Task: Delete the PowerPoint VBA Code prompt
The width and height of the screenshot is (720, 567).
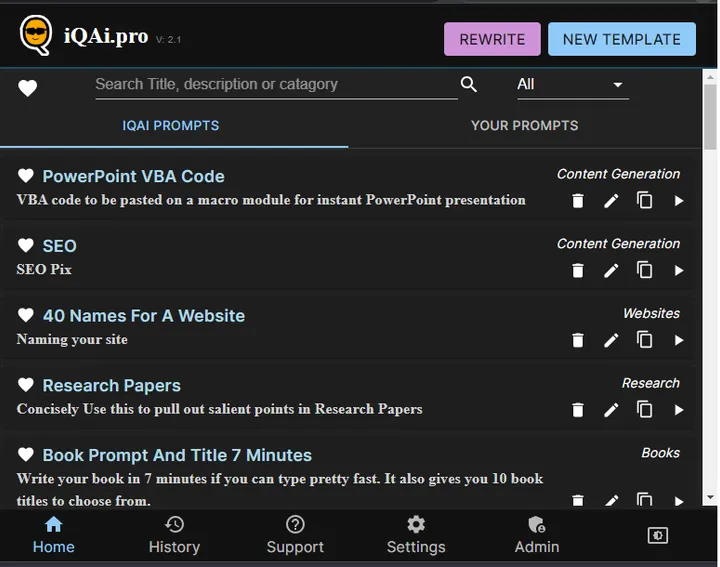Action: coord(578,201)
